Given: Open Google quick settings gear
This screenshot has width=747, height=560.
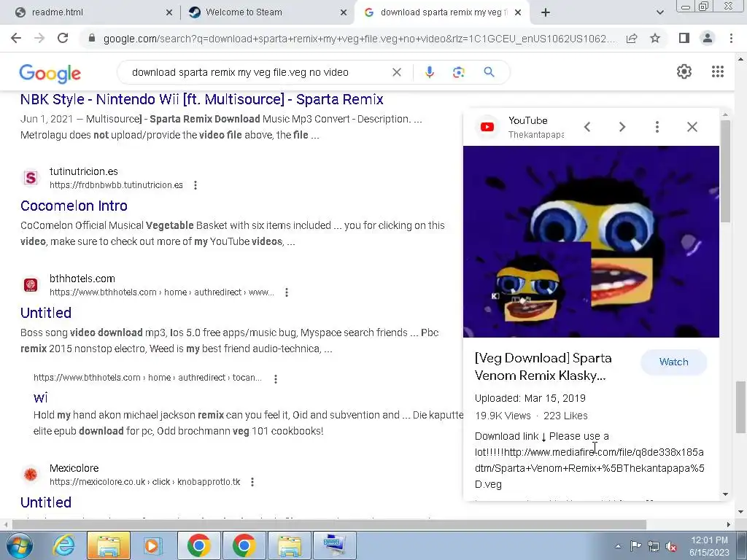Looking at the screenshot, I should click(x=684, y=72).
